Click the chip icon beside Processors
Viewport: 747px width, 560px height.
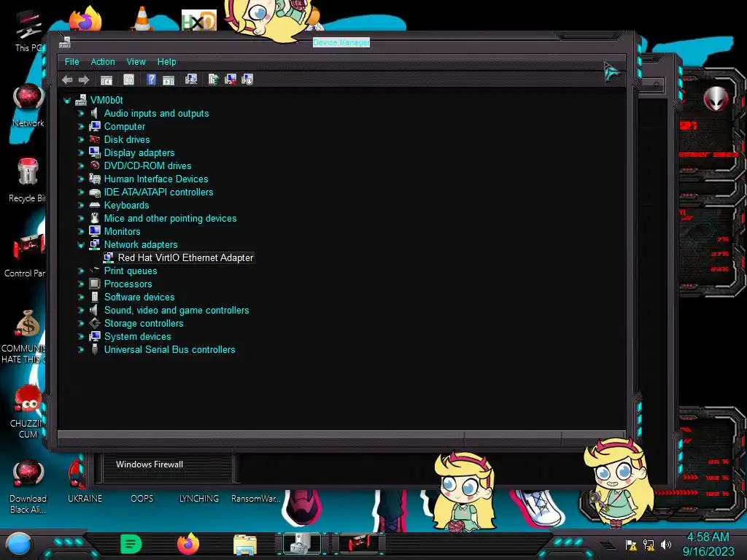pyautogui.click(x=95, y=284)
